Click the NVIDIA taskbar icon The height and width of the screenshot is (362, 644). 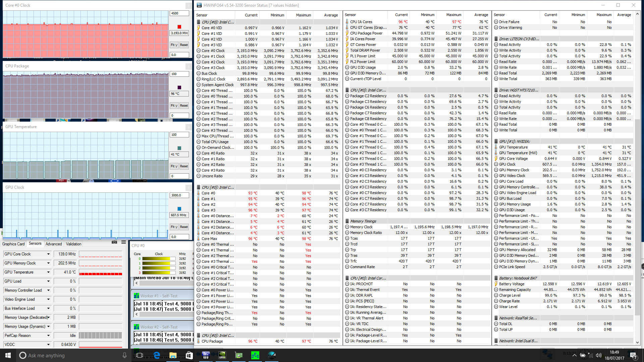tap(222, 355)
